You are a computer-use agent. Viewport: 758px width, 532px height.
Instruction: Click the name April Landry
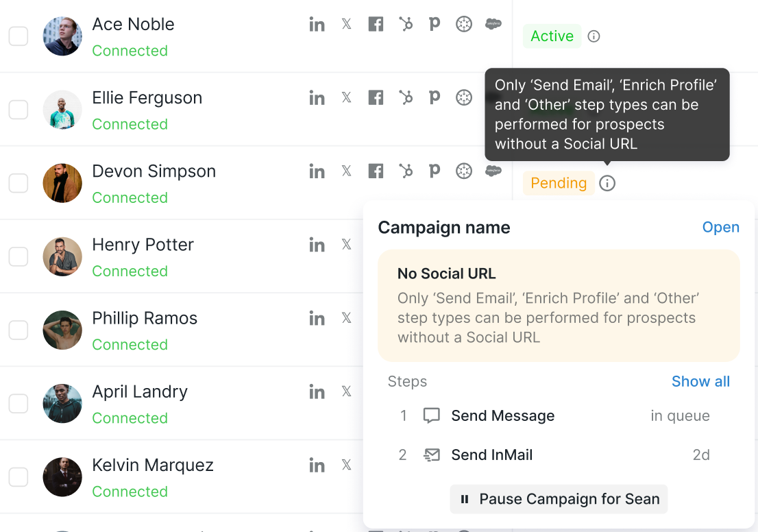[140, 391]
